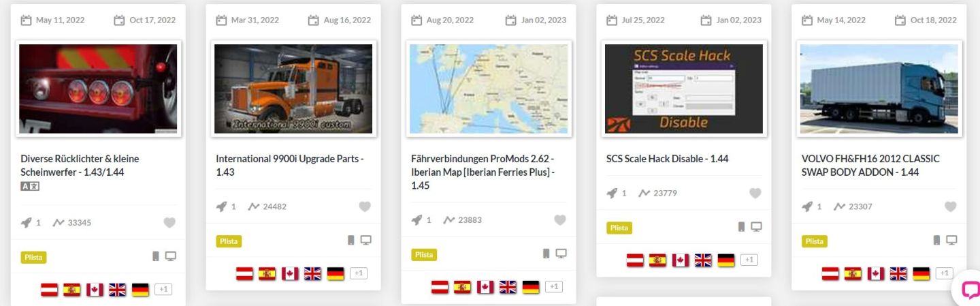The width and height of the screenshot is (980, 306).
Task: Open VOLVO FH&FH16 2012 CLASSIC SWAP BODY link
Action: tap(870, 165)
